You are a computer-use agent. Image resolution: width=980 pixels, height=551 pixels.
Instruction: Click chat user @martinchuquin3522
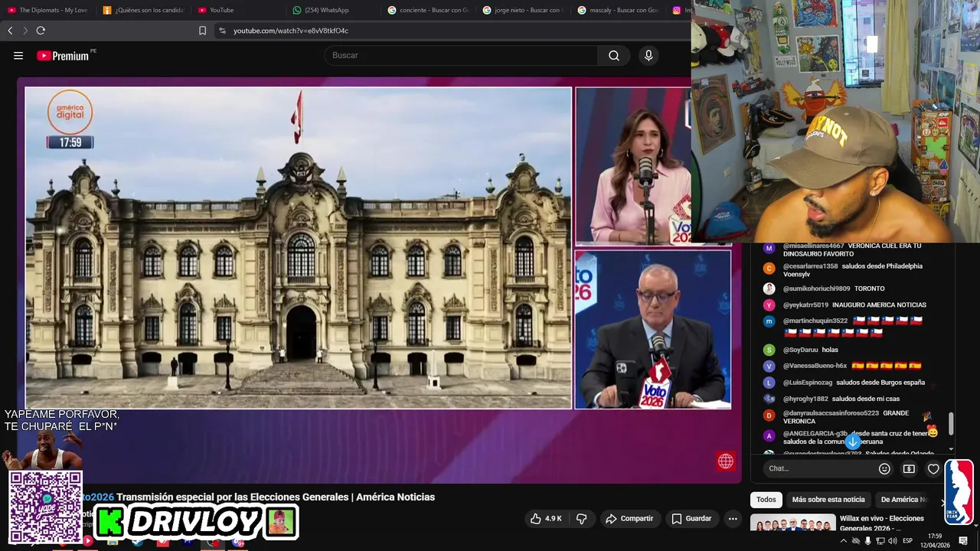click(815, 321)
